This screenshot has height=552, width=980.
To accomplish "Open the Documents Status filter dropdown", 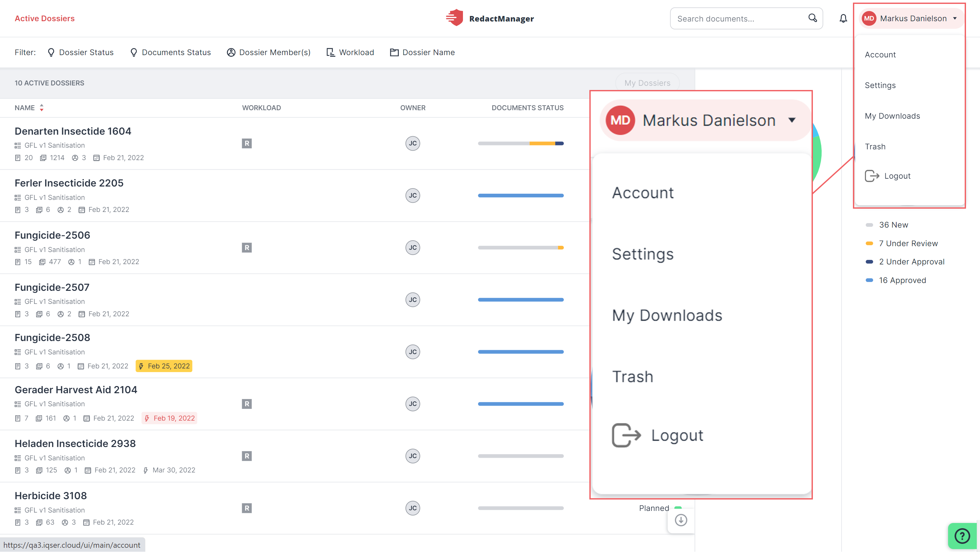I will pyautogui.click(x=170, y=52).
